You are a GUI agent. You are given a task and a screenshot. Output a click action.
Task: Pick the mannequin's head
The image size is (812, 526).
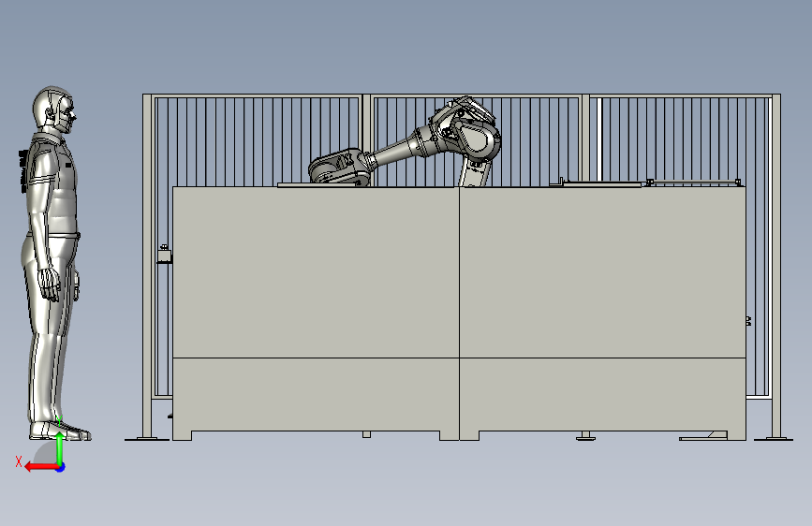click(x=54, y=108)
